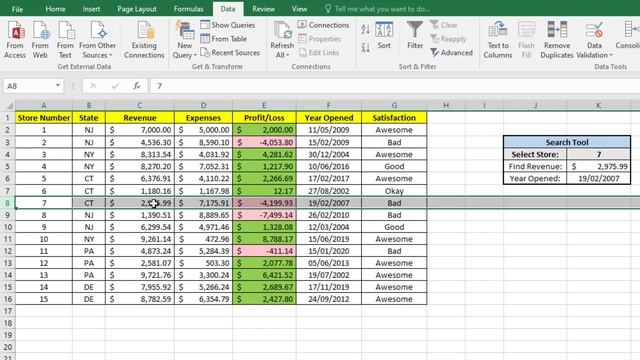This screenshot has height=360, width=640.
Task: Select profit cell 8,788.17
Action: [x=264, y=239]
